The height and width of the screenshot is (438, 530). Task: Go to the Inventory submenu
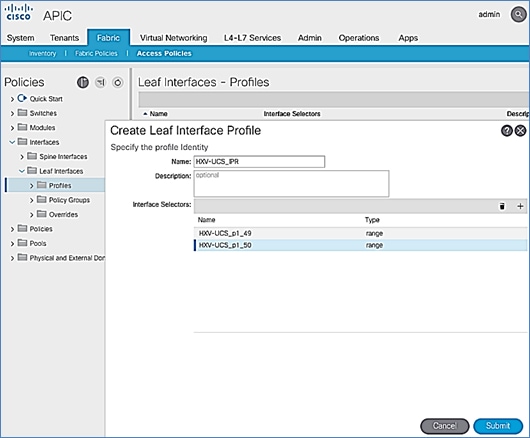(x=43, y=53)
